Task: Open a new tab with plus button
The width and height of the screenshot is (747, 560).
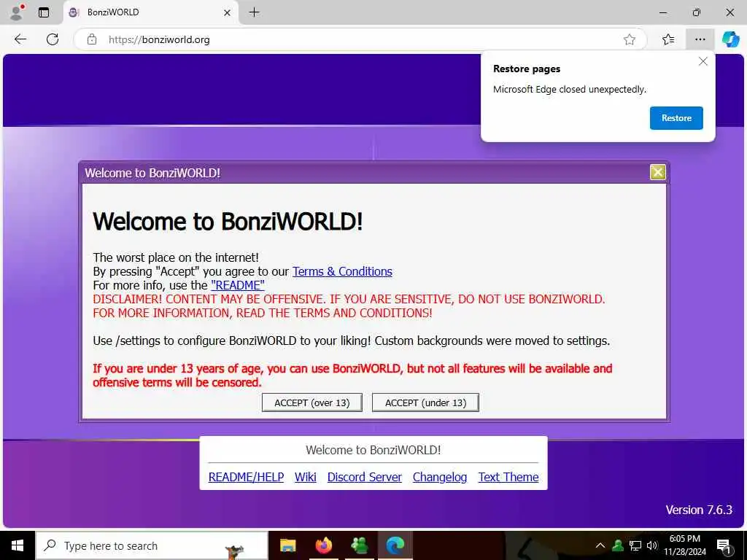Action: tap(255, 12)
